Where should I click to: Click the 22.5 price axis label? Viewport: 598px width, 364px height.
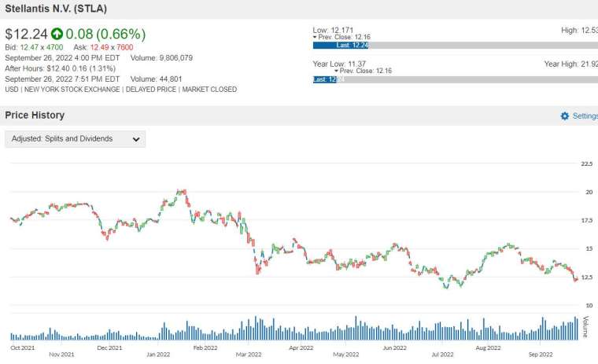(x=586, y=164)
